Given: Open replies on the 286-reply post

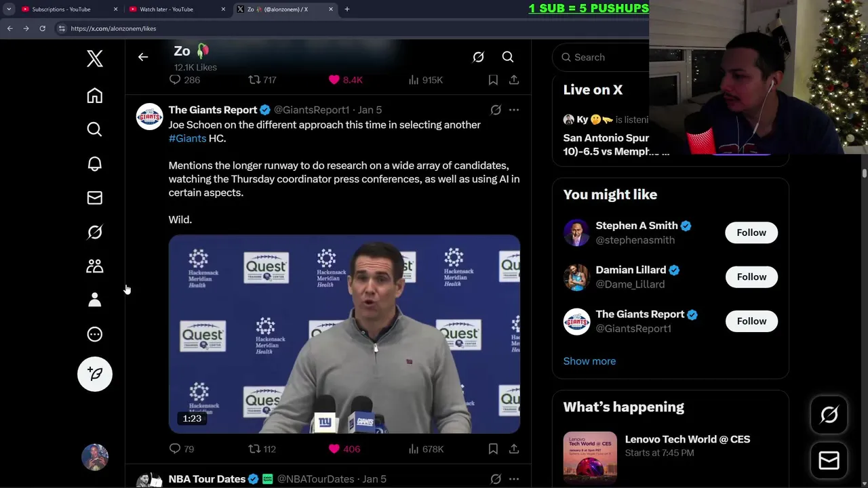Looking at the screenshot, I should (184, 80).
